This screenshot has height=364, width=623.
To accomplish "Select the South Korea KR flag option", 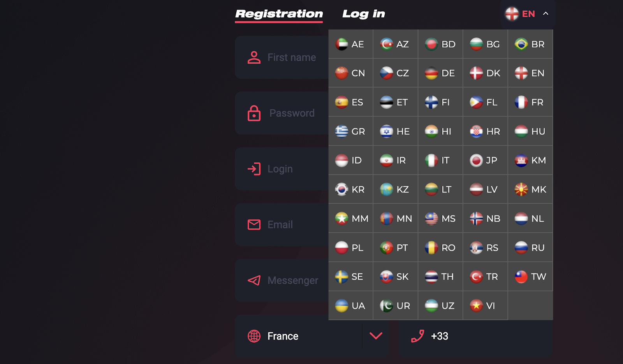I will [350, 189].
